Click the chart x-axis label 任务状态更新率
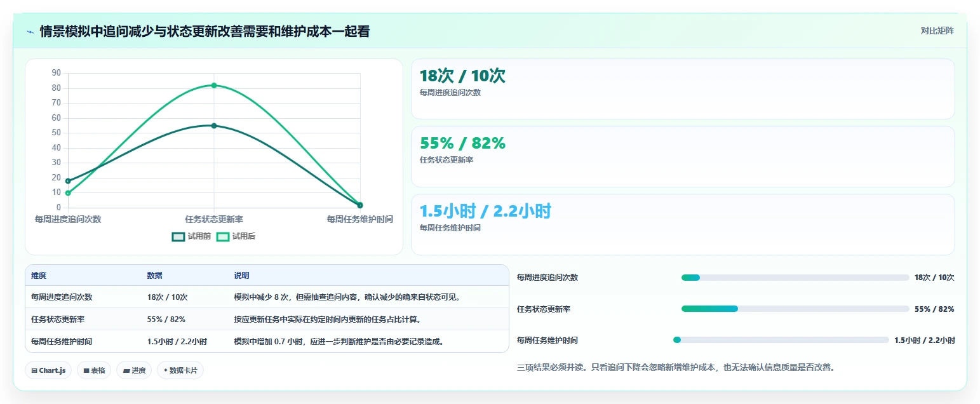 pos(214,219)
